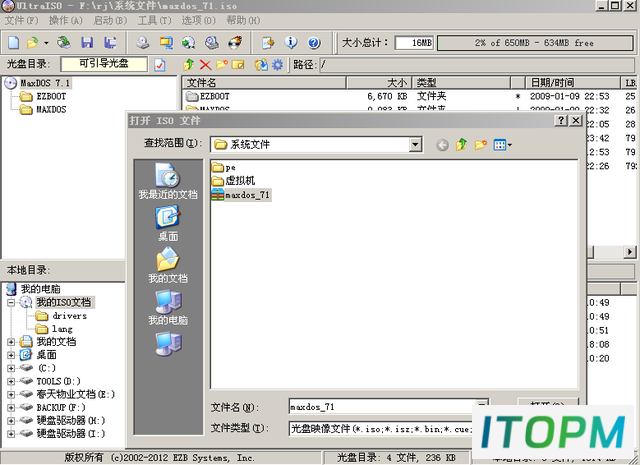Select the pe folder in dialog
The width and height of the screenshot is (640, 465).
[x=224, y=167]
